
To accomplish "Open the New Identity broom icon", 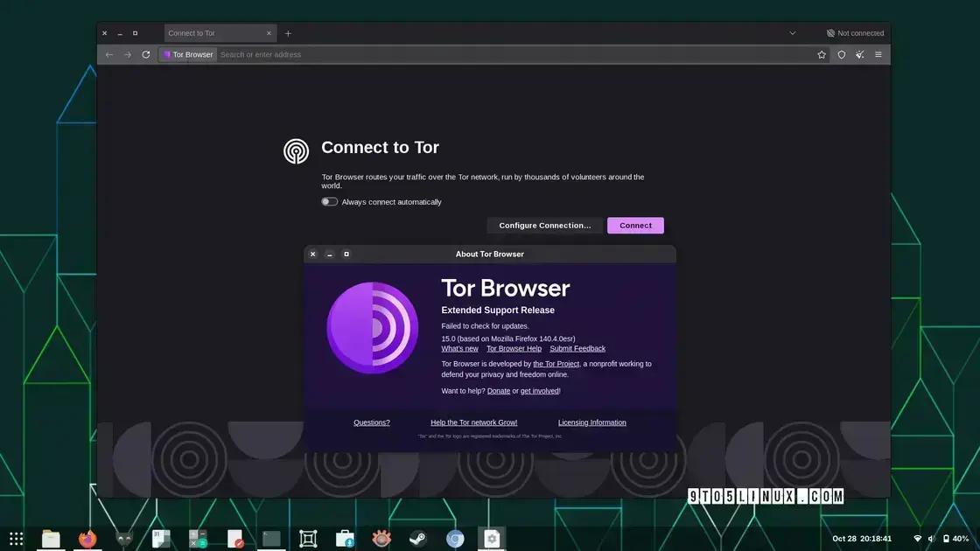I will coord(859,54).
